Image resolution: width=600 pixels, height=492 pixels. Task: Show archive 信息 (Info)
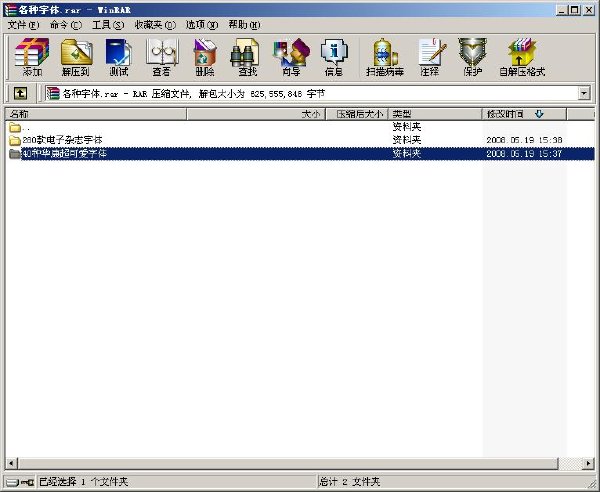click(334, 57)
